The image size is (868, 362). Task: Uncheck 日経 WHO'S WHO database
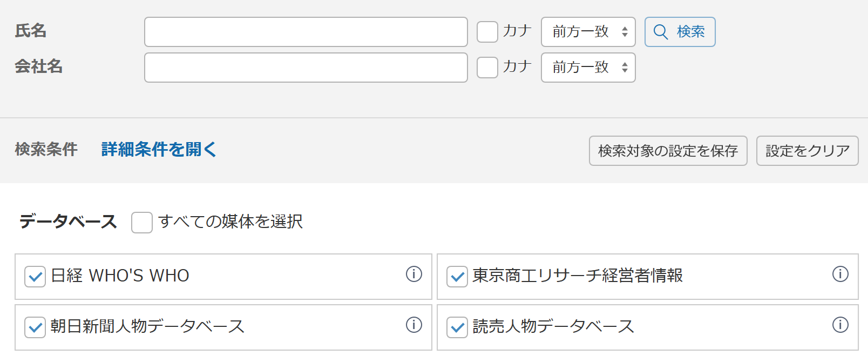pos(35,277)
